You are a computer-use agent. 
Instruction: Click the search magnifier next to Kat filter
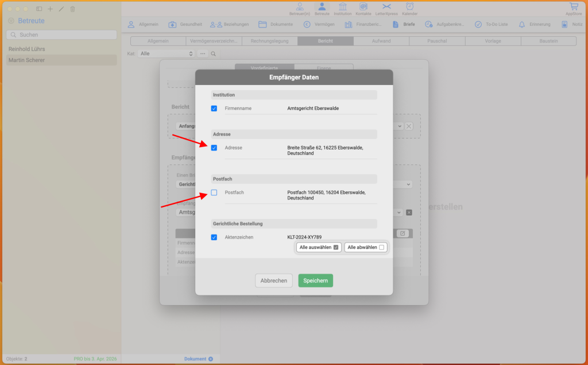click(213, 53)
